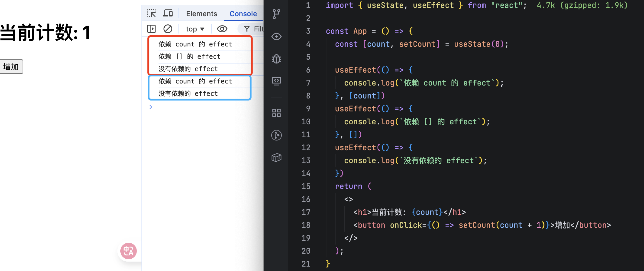Open the container box icon in activity bar
Viewport: 644px width, 271px height.
pyautogui.click(x=276, y=158)
